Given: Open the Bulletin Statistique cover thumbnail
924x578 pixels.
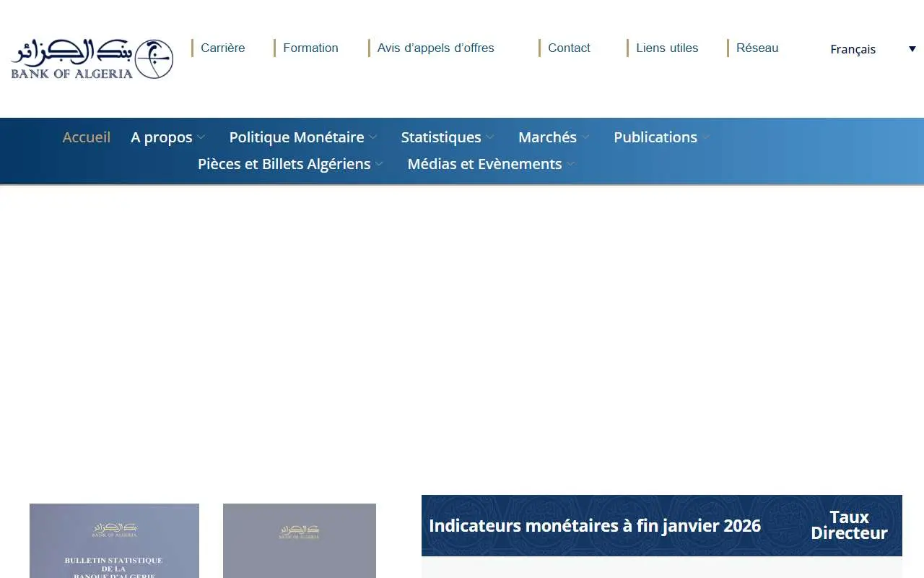Looking at the screenshot, I should click(114, 540).
